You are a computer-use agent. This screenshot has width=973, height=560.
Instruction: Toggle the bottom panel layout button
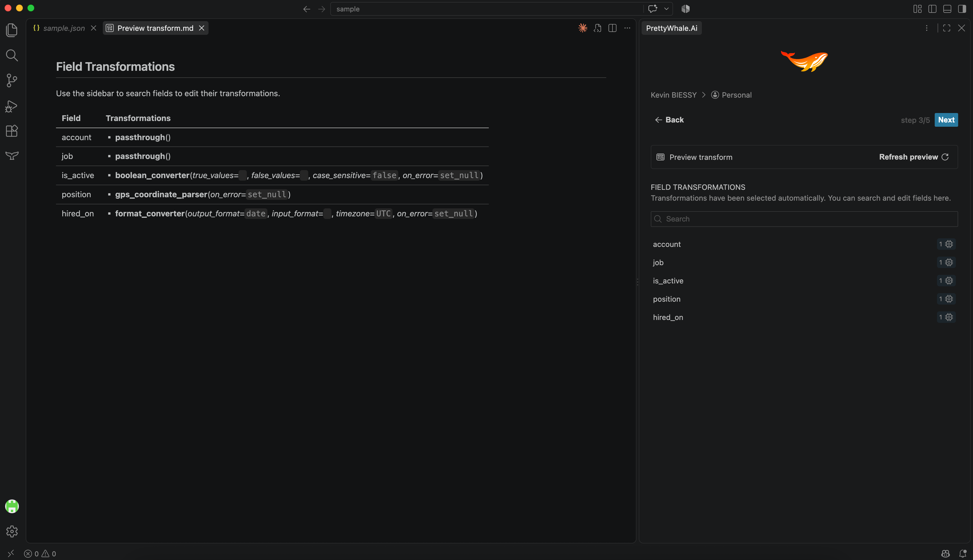click(947, 9)
